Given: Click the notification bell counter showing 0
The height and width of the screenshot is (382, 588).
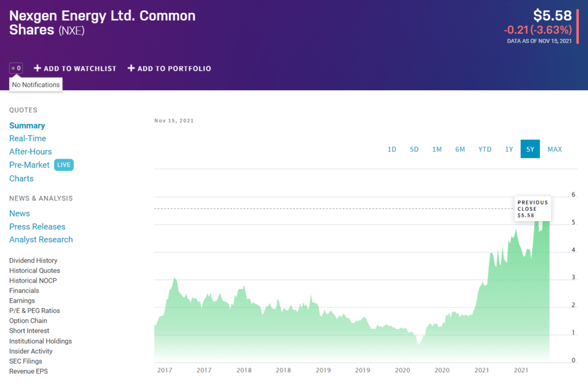Looking at the screenshot, I should tap(16, 68).
